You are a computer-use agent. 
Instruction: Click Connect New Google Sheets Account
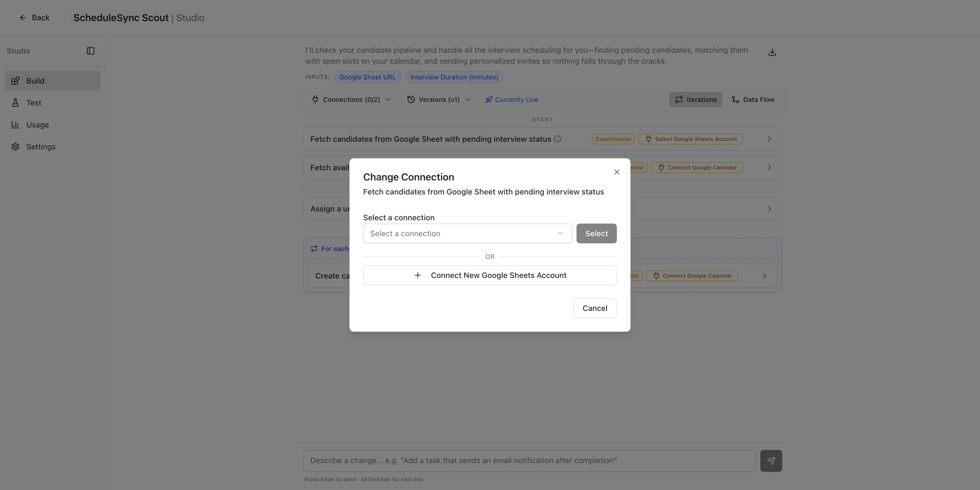490,275
